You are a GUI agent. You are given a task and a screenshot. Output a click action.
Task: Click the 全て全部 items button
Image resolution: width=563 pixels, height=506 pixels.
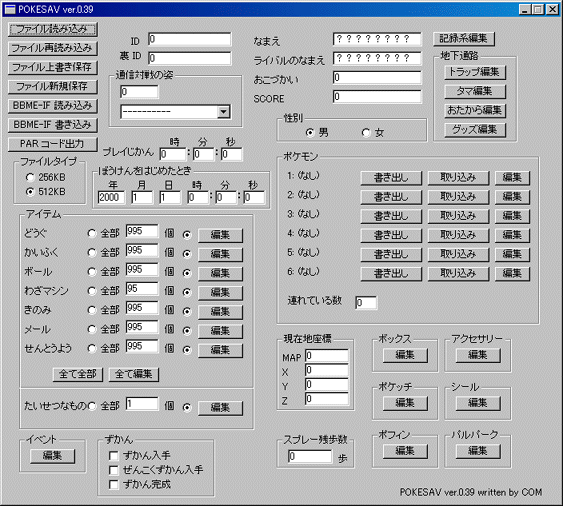point(78,374)
